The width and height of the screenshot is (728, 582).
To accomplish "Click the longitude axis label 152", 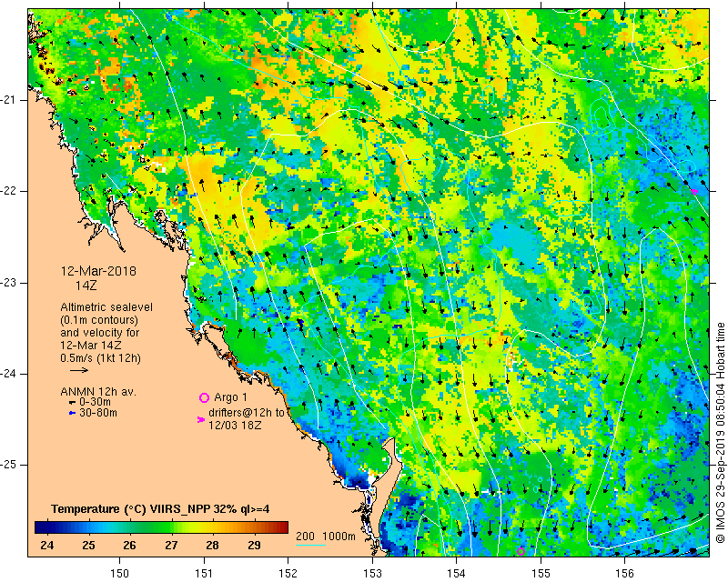I will [x=288, y=574].
